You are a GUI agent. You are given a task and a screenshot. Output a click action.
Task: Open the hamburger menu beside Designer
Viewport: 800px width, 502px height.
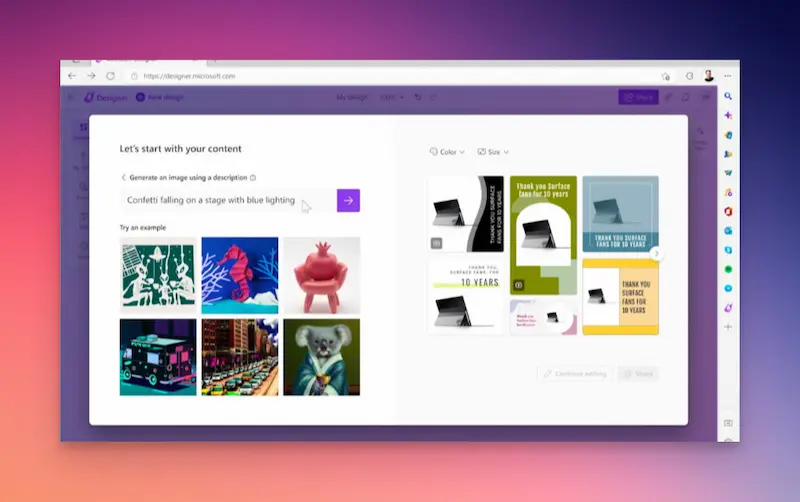[x=71, y=97]
